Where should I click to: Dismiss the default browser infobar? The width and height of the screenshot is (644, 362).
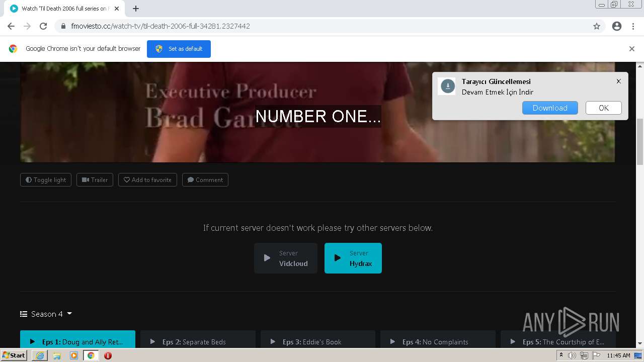pyautogui.click(x=632, y=49)
